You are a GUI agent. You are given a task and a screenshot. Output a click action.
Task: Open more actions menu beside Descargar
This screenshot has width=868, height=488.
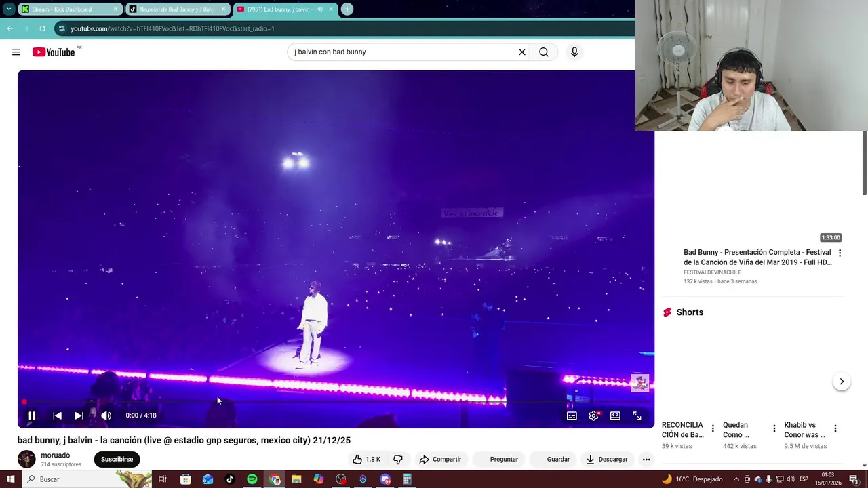(x=646, y=460)
